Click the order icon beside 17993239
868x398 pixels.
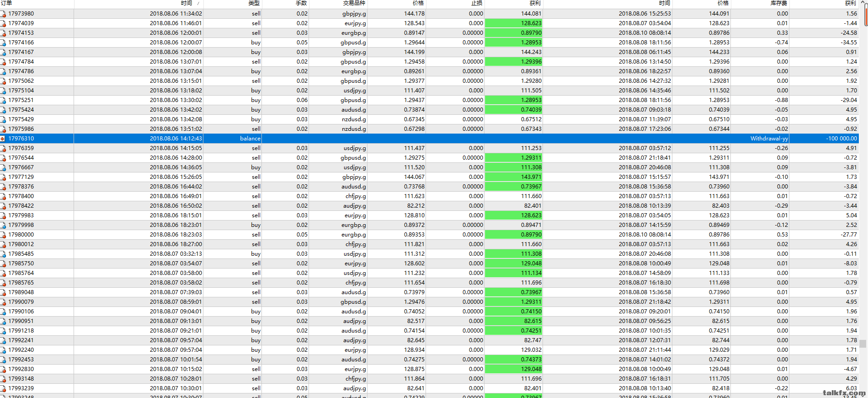(x=3, y=388)
